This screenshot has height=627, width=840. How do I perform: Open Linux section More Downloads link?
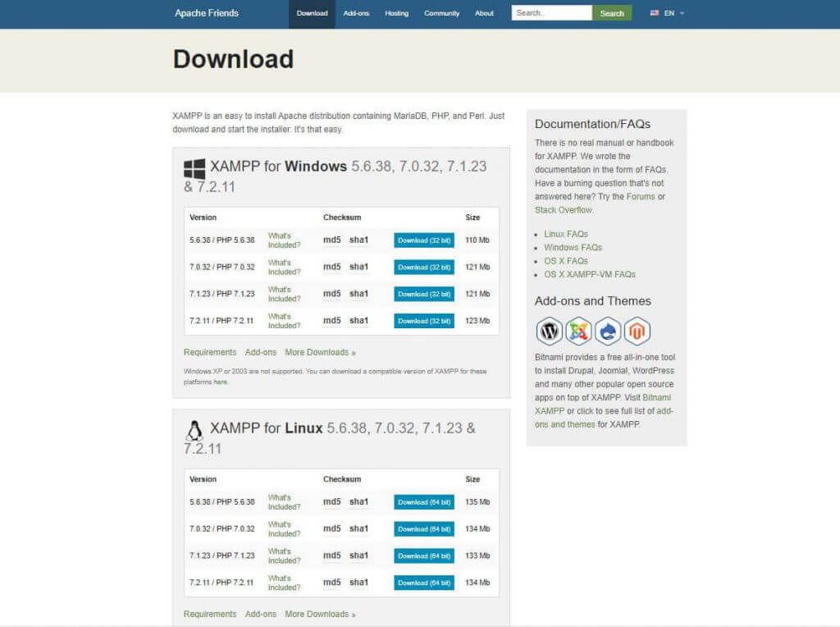tap(321, 614)
